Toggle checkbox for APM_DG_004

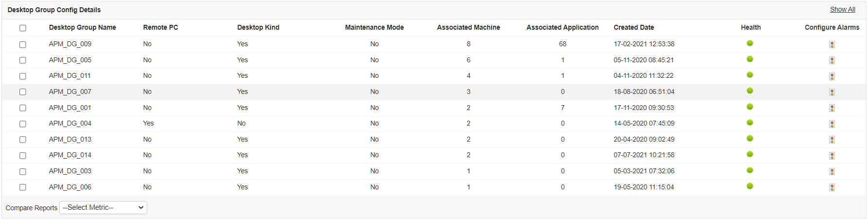(23, 124)
